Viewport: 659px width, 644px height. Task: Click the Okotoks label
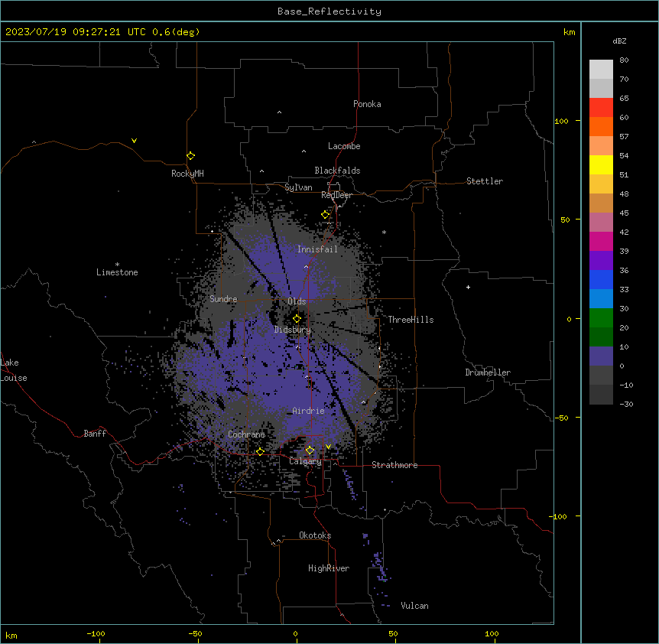point(315,535)
